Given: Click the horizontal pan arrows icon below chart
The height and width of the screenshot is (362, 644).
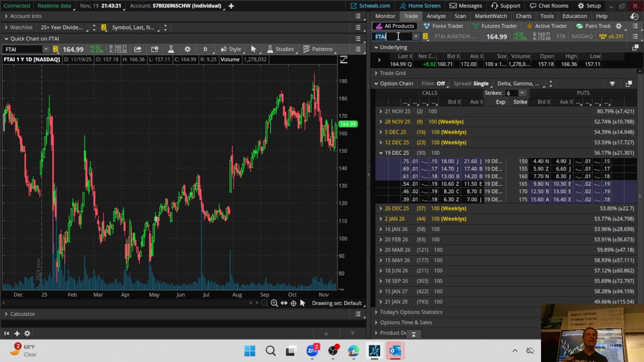Looking at the screenshot, I should [x=284, y=303].
